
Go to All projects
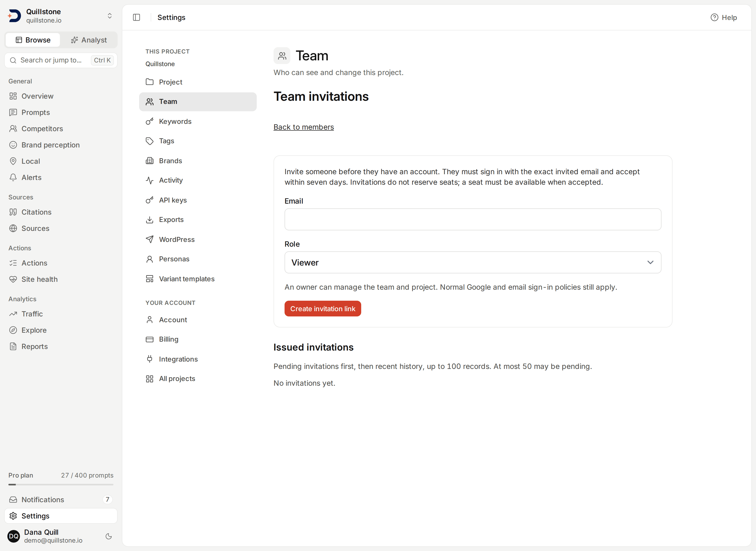click(x=198, y=379)
